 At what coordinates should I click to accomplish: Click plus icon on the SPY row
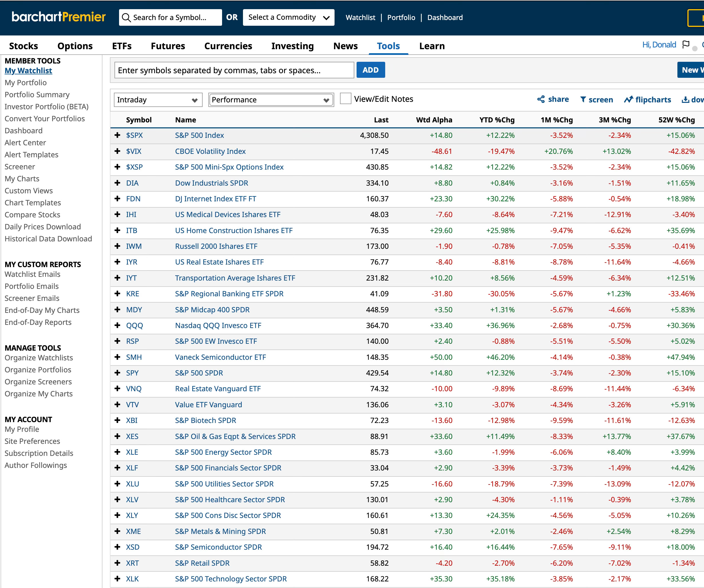pos(117,373)
